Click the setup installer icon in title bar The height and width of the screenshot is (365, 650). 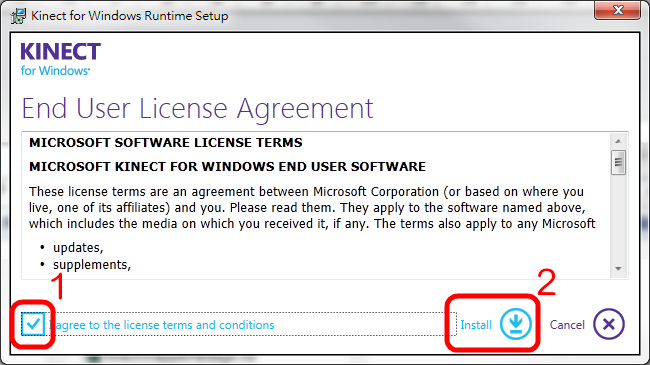coord(18,16)
